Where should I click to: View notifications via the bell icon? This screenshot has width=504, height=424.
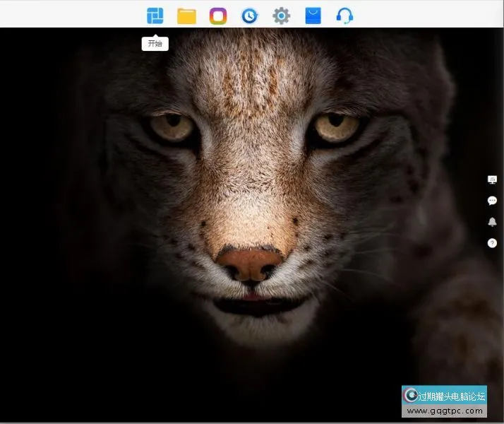click(x=492, y=222)
